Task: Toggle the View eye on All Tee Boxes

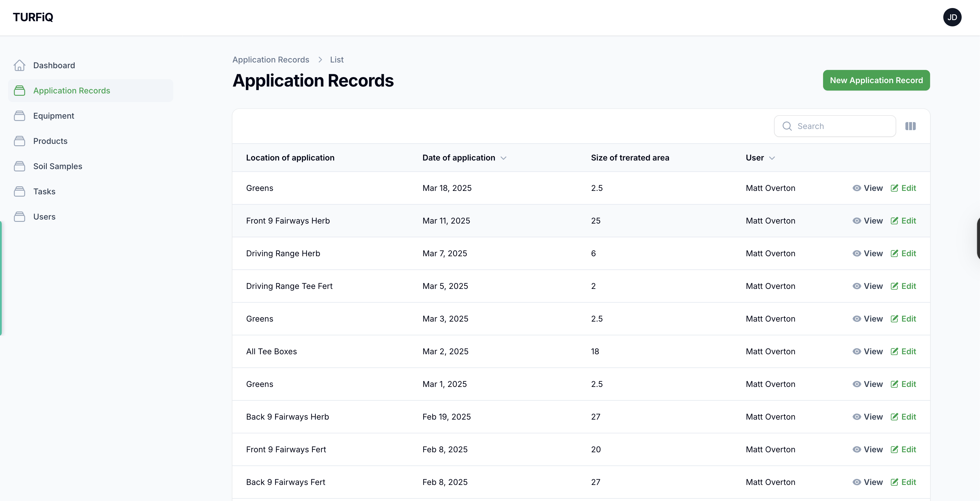Action: click(857, 351)
